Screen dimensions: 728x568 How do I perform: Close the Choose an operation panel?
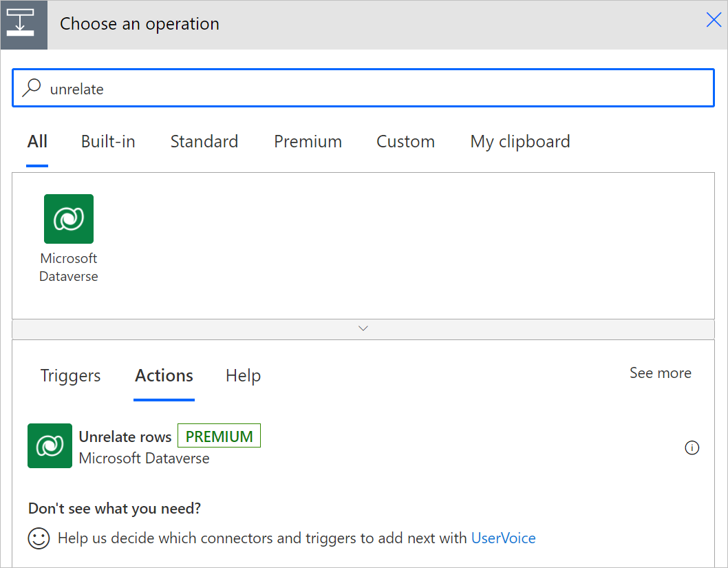tap(714, 21)
